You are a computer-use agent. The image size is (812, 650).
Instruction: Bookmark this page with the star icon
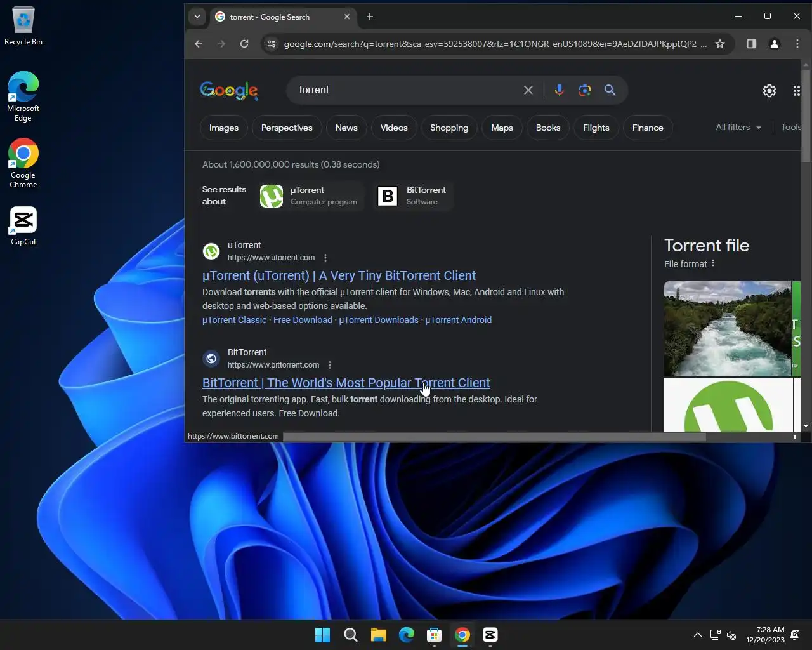pyautogui.click(x=720, y=44)
